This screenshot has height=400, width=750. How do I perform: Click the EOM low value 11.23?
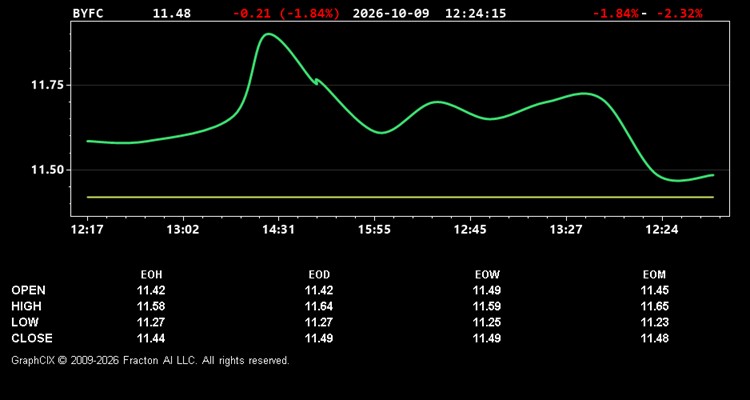pyautogui.click(x=655, y=322)
